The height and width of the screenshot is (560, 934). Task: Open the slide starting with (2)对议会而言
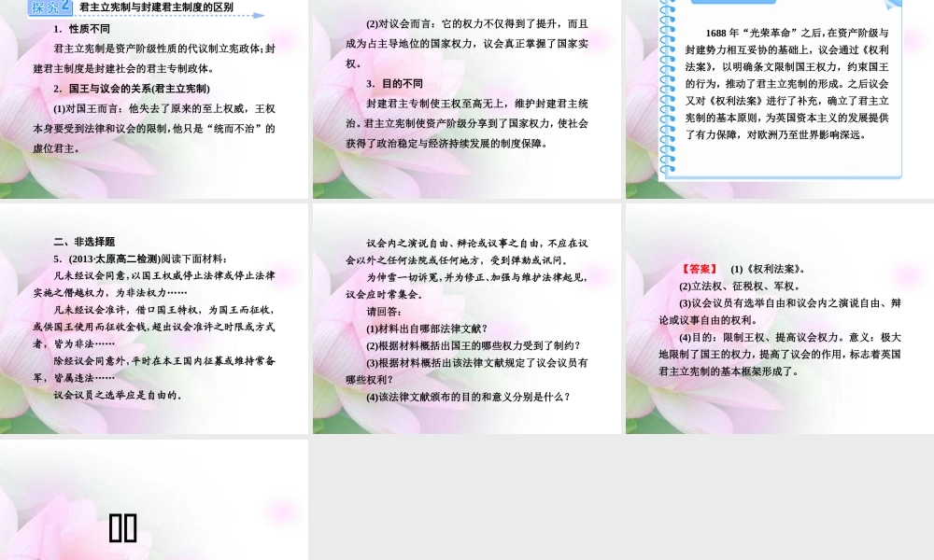click(x=466, y=99)
